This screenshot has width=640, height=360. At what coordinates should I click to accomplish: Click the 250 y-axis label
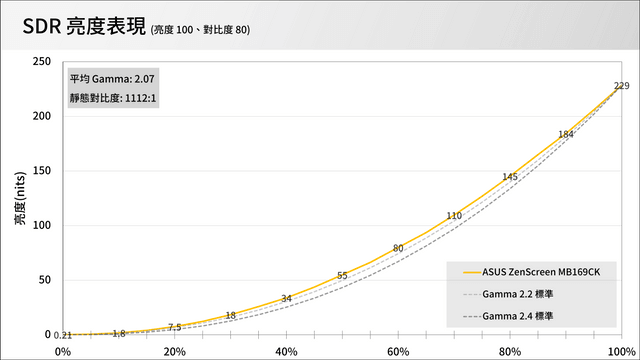click(42, 62)
